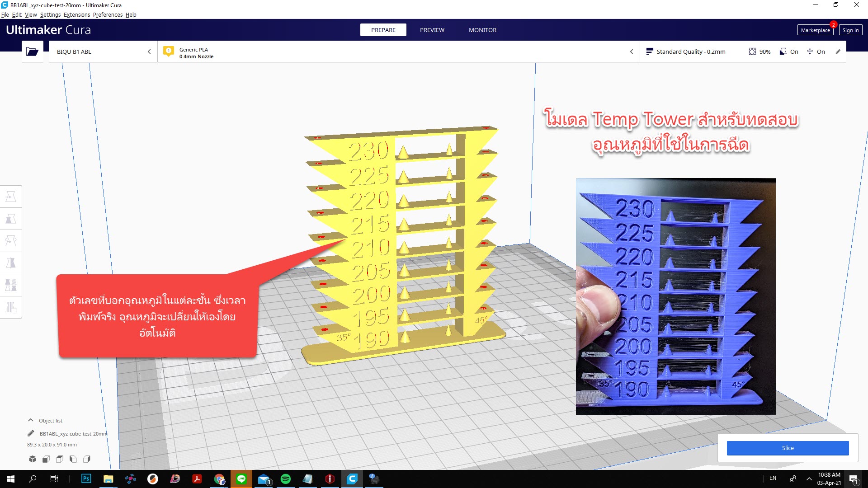Collapse material panel chevron after Generic PLA
The width and height of the screenshot is (868, 488).
(632, 52)
